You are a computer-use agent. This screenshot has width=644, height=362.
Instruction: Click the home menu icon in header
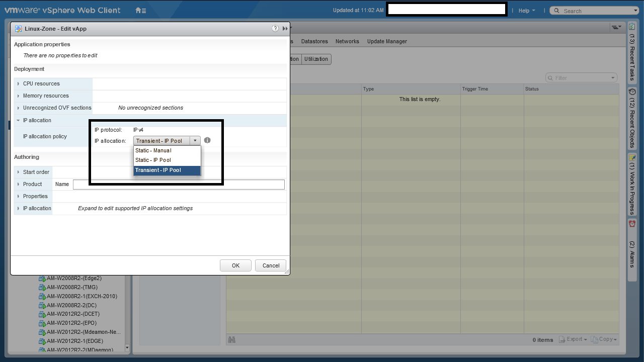click(x=140, y=11)
